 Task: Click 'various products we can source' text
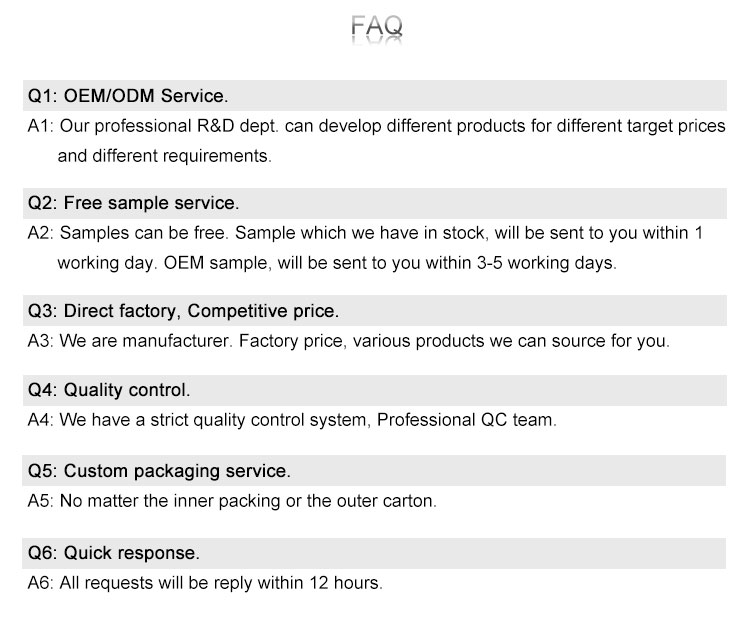coord(481,341)
